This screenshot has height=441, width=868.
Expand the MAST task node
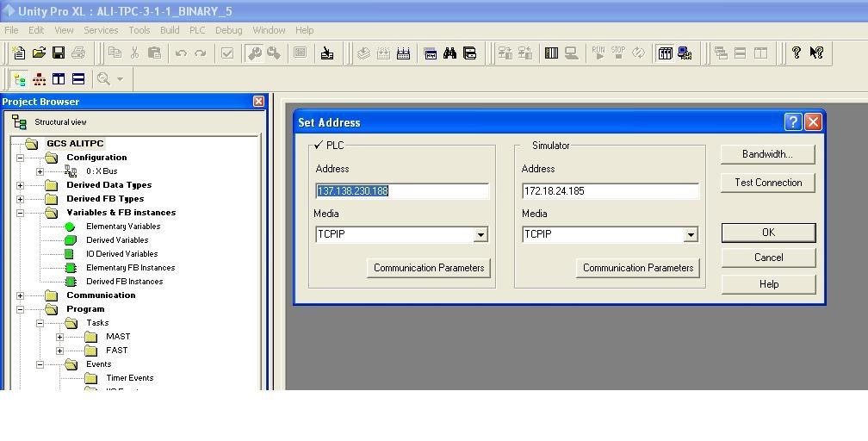[59, 337]
